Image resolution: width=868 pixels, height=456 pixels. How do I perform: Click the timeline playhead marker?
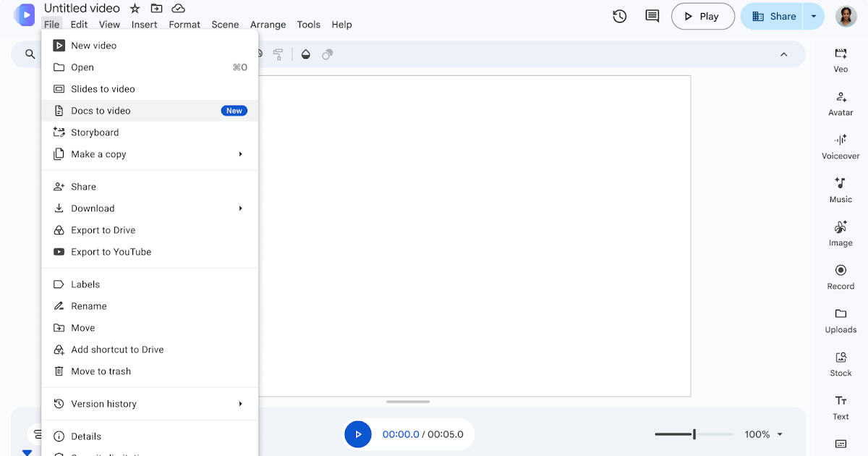click(x=27, y=452)
